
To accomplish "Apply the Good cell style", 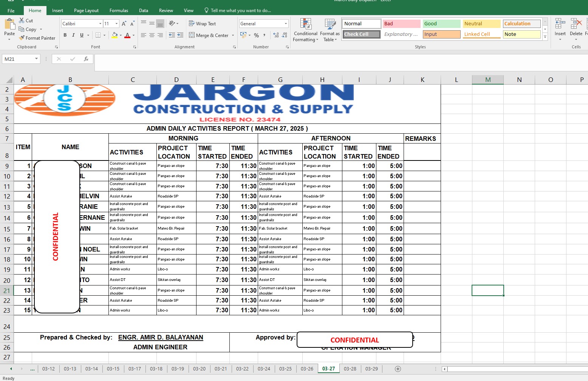I will (x=441, y=23).
